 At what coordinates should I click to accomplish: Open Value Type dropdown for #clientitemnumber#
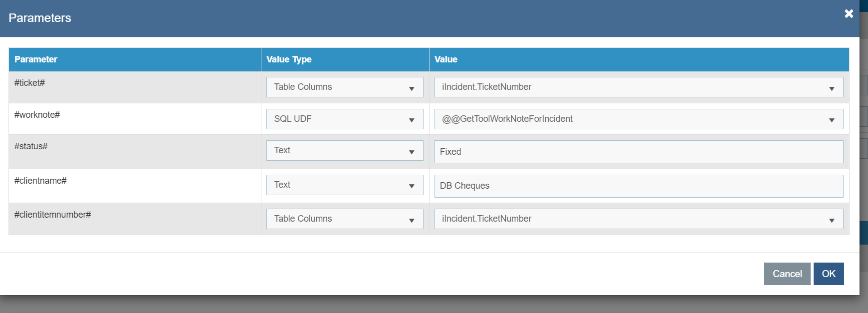point(345,219)
